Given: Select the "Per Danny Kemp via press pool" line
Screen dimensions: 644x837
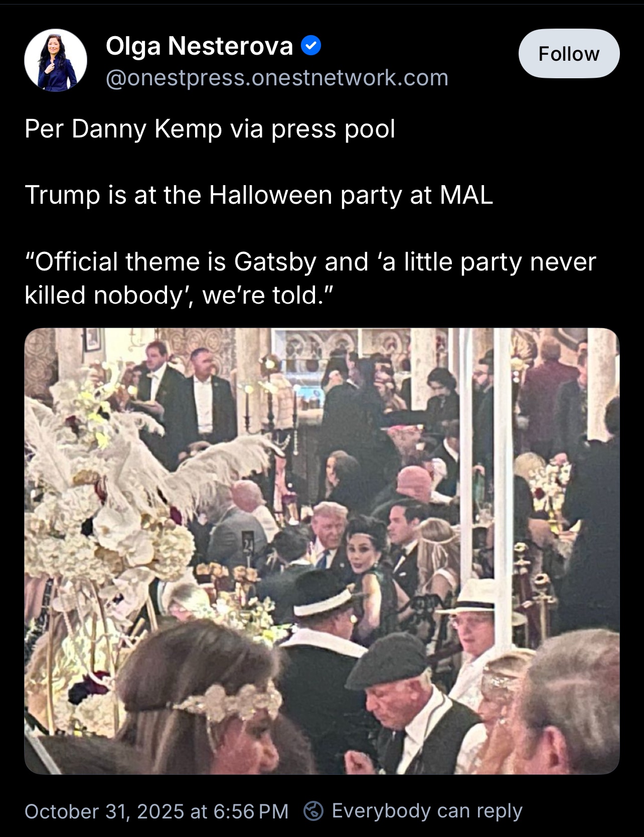Looking at the screenshot, I should click(210, 129).
